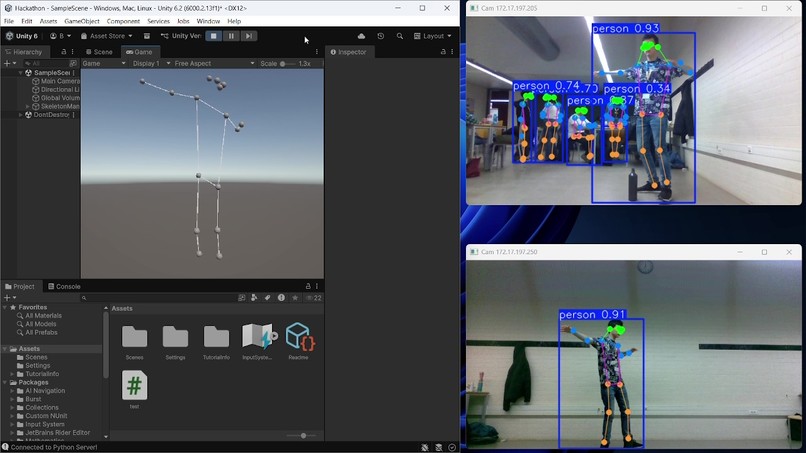The height and width of the screenshot is (453, 806).
Task: Pause the running game
Action: [231, 36]
